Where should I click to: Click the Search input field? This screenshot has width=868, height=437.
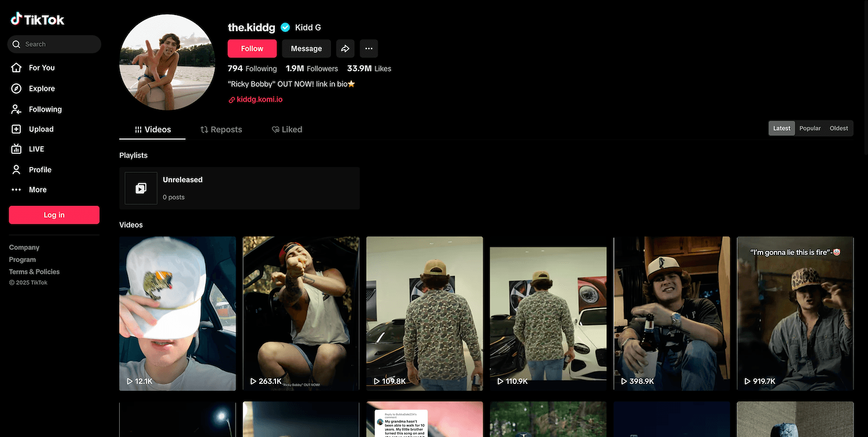58,44
